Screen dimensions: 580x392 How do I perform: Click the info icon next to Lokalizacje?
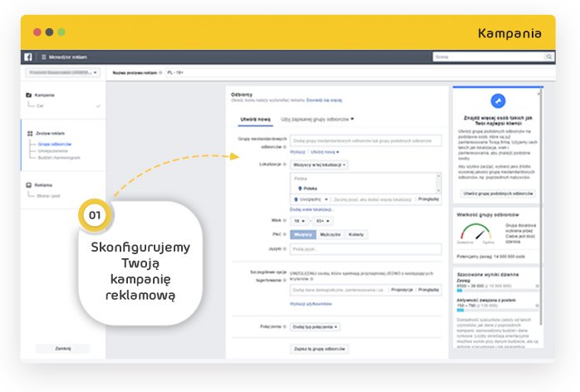pos(285,164)
